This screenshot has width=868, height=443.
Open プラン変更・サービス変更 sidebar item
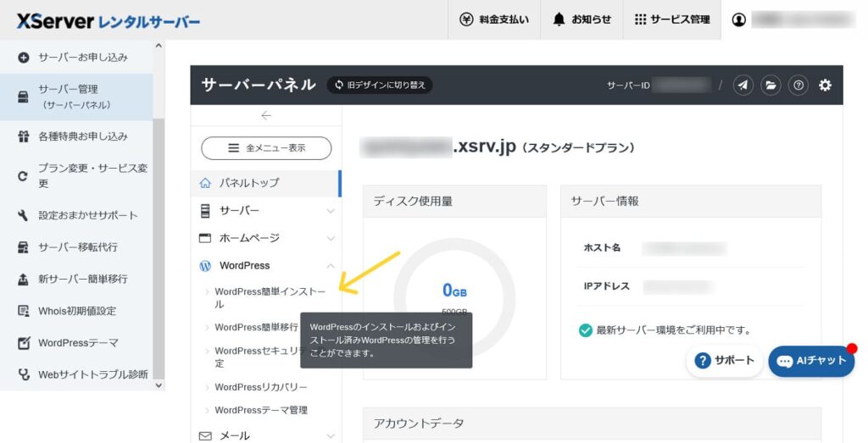[76, 175]
